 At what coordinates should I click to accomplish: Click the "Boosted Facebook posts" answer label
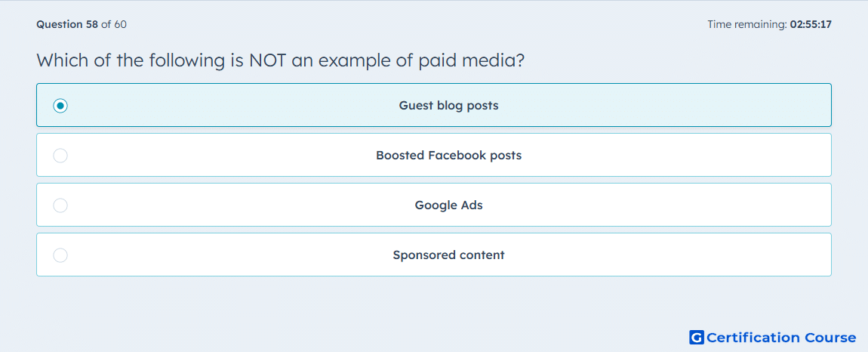pyautogui.click(x=448, y=155)
